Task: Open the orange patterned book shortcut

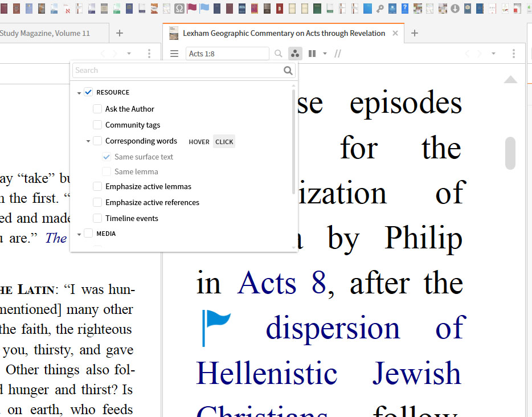Action: [x=154, y=9]
